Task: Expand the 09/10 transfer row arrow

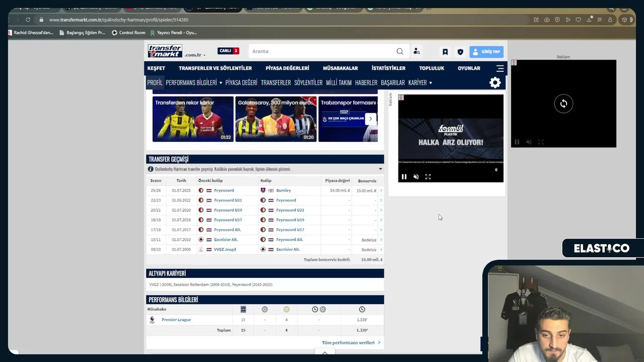Action: tap(381, 249)
